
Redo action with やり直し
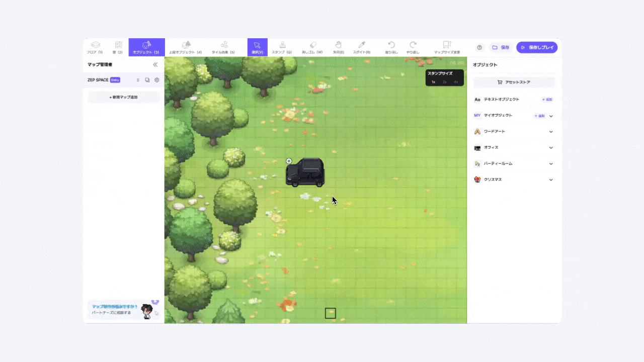(413, 47)
